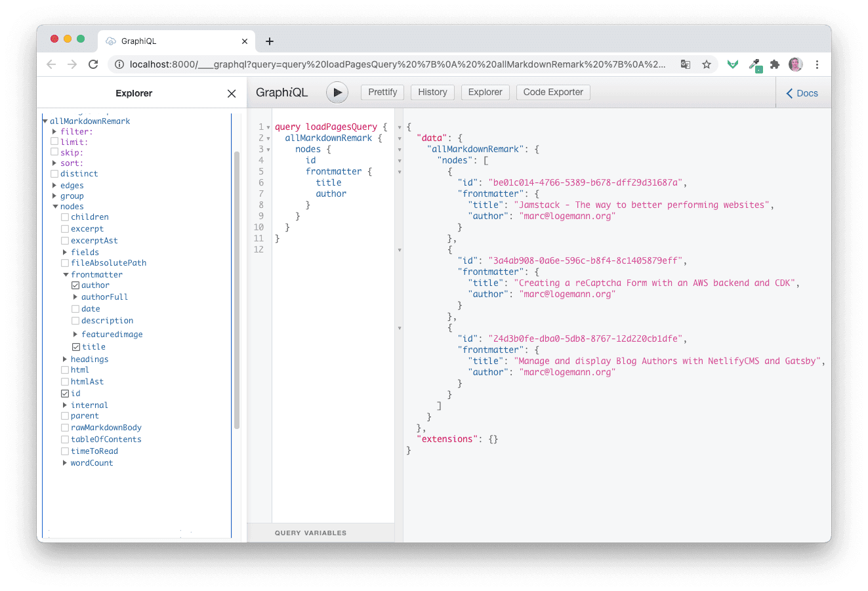Close the Explorer panel with the X
Screen dimensions: 868x591
pyautogui.click(x=232, y=94)
